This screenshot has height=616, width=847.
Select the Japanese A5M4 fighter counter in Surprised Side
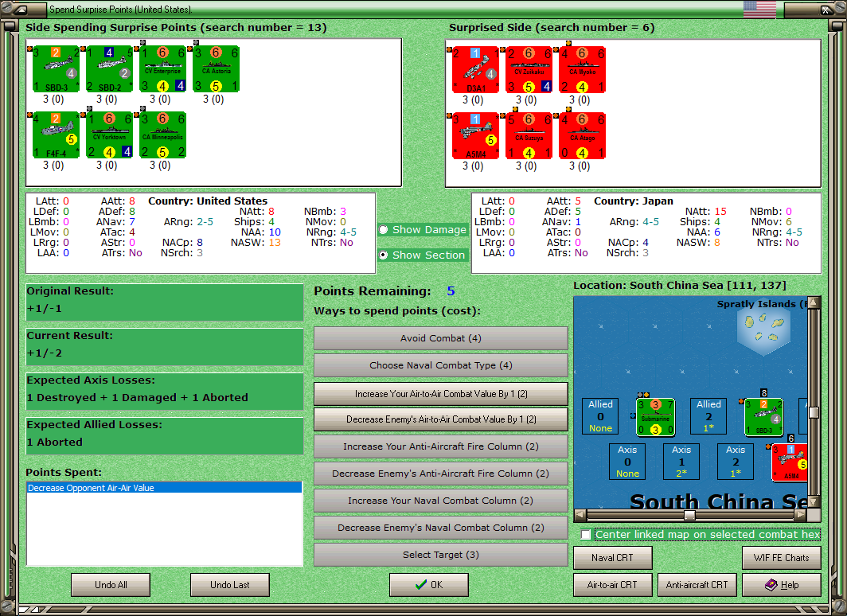[x=475, y=135]
